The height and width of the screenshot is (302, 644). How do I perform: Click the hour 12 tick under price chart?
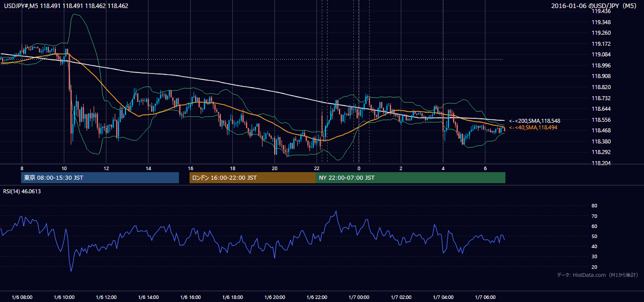coord(106,168)
